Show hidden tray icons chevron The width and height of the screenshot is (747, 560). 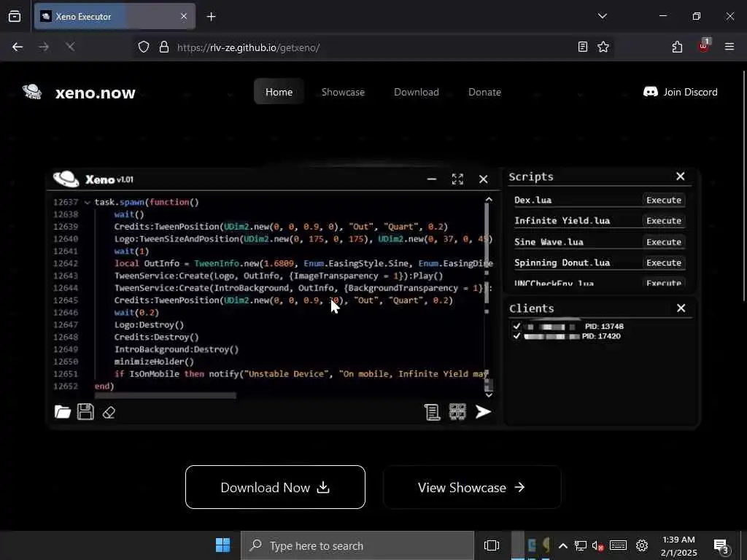pos(562,545)
